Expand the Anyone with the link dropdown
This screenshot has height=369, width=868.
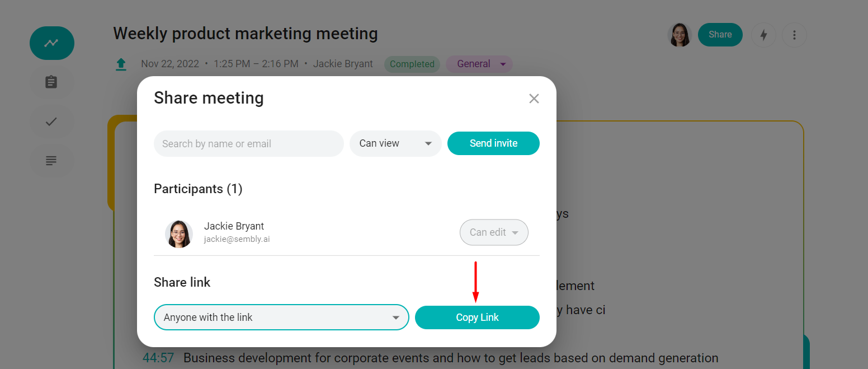click(281, 317)
